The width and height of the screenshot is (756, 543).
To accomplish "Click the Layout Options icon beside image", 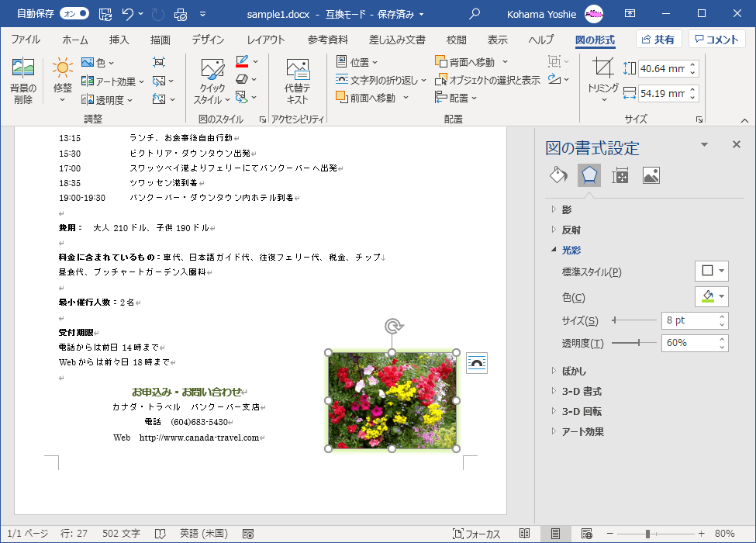I will 477,363.
